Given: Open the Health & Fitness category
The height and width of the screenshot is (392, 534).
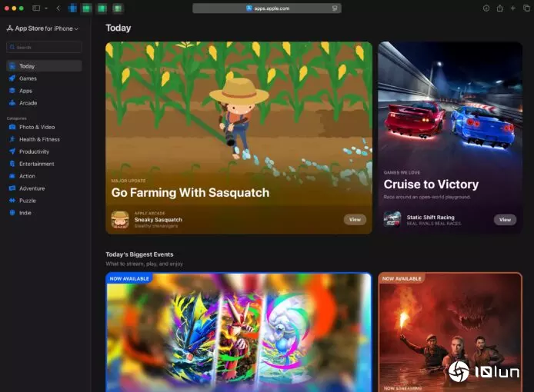Looking at the screenshot, I should (x=38, y=139).
